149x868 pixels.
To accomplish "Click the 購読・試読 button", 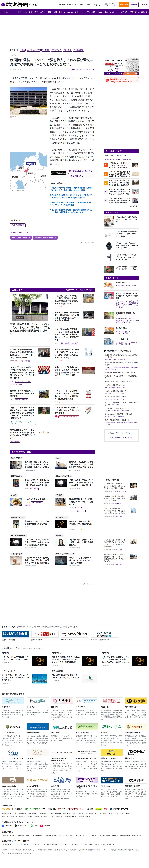I will (x=124, y=5).
